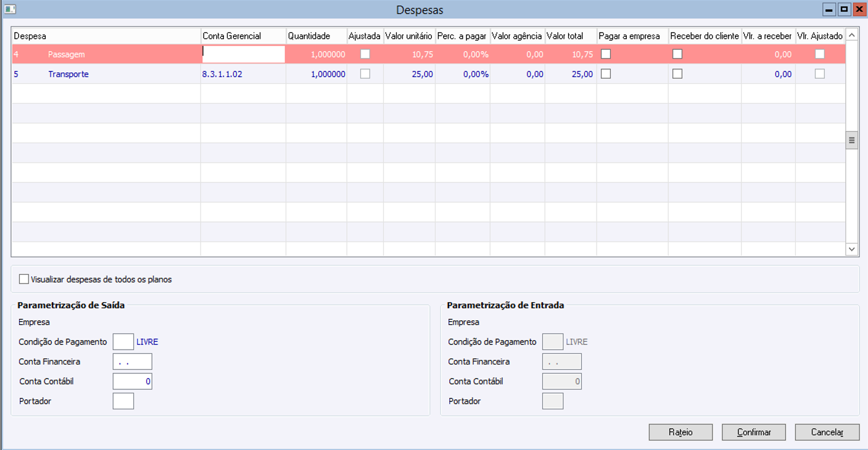Click Saída Portador field
The image size is (868, 450).
click(x=123, y=401)
